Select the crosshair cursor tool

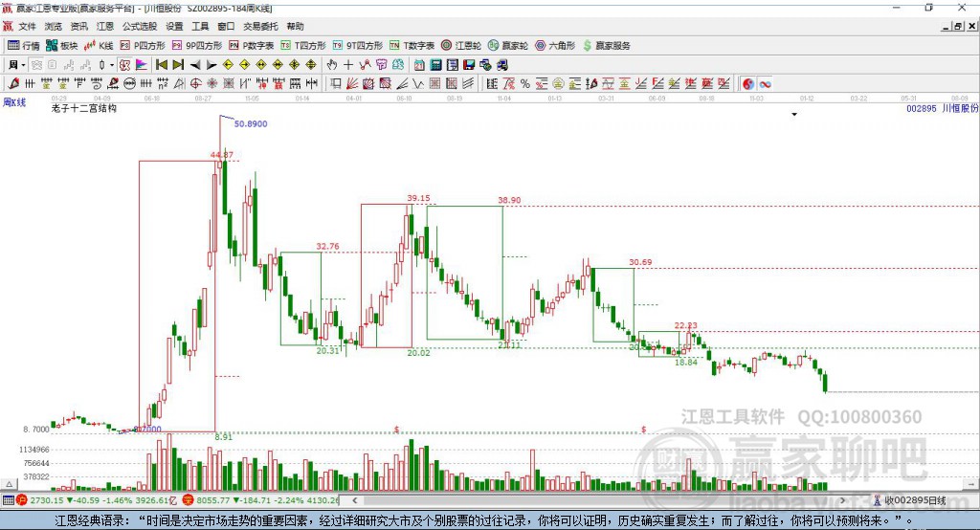(348, 65)
